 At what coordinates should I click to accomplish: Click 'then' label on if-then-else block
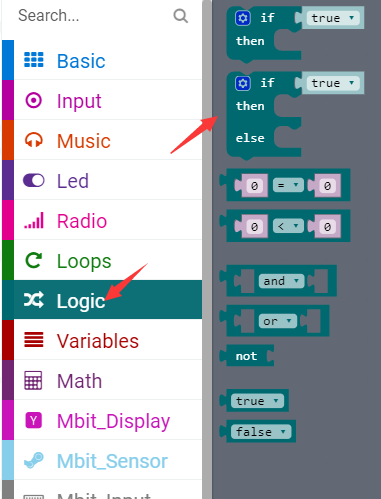[250, 106]
